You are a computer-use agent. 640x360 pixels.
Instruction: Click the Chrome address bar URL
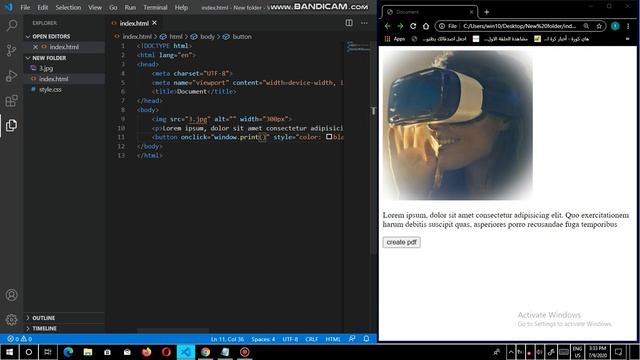tap(519, 26)
